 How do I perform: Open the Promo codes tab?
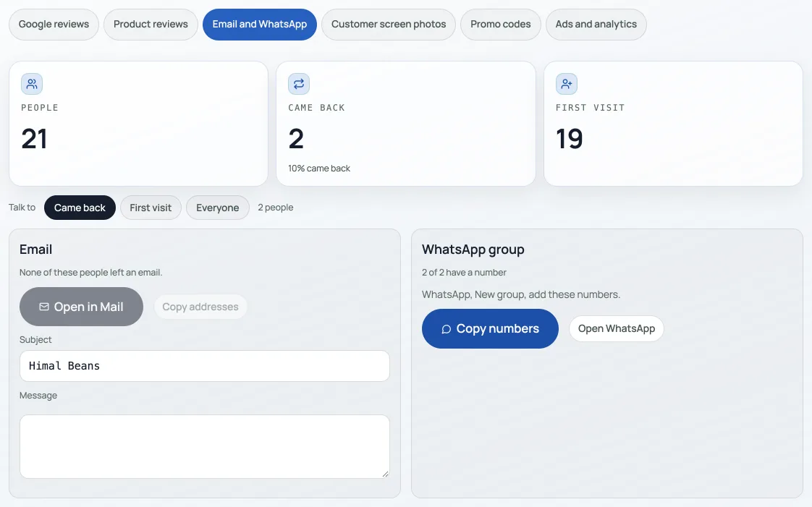(x=500, y=25)
